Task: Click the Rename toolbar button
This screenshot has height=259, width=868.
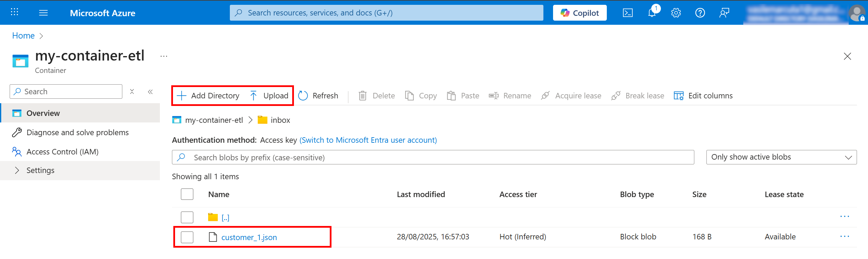Action: tap(510, 96)
